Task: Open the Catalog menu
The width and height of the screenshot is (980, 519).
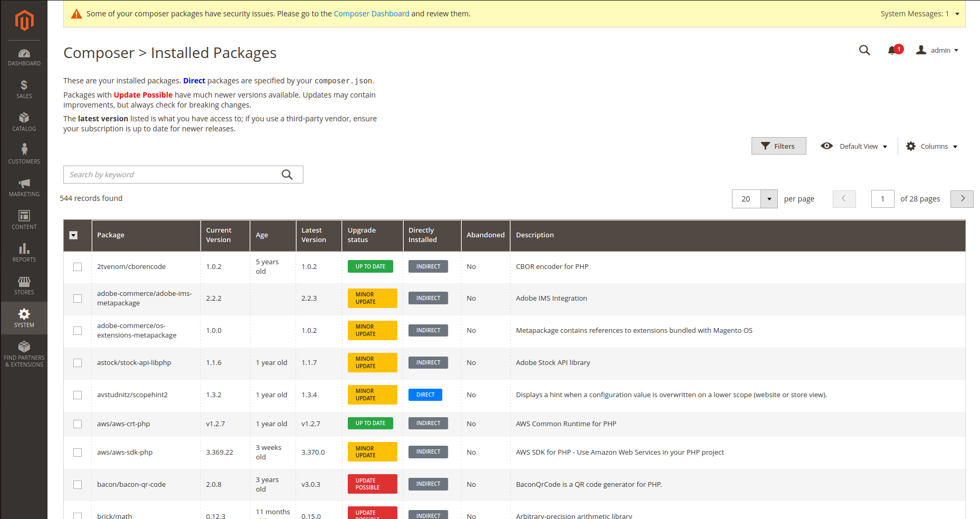Action: tap(24, 122)
